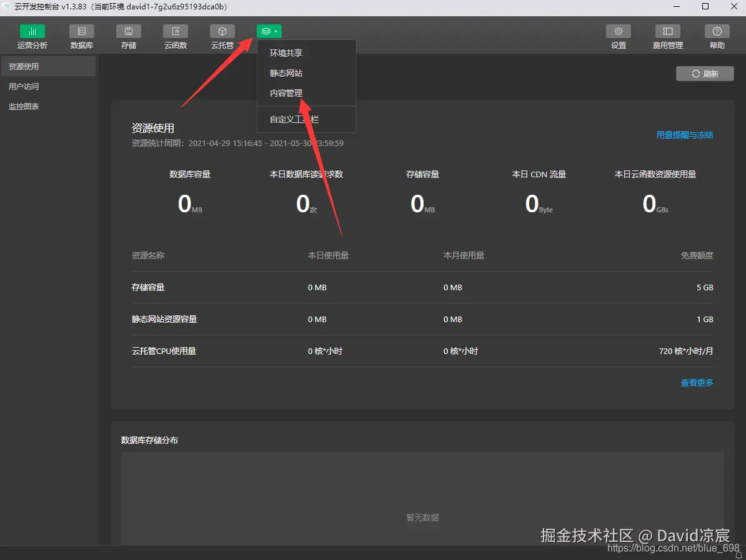The width and height of the screenshot is (746, 560).
Task: Open the 运营分析 panel icon
Action: tap(32, 36)
